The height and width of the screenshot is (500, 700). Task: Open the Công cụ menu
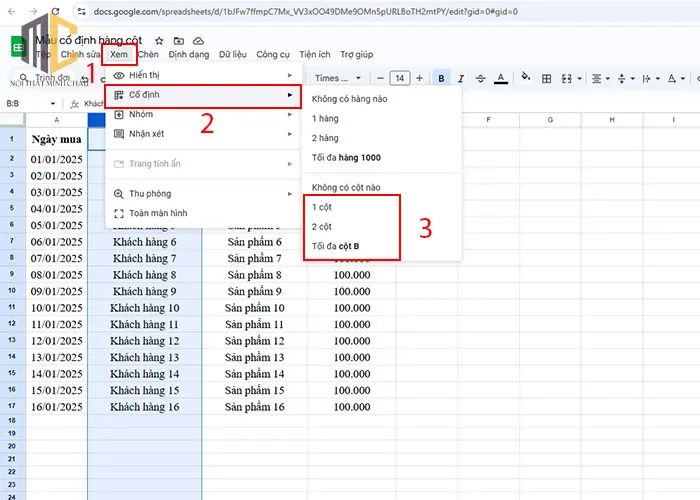click(x=273, y=54)
